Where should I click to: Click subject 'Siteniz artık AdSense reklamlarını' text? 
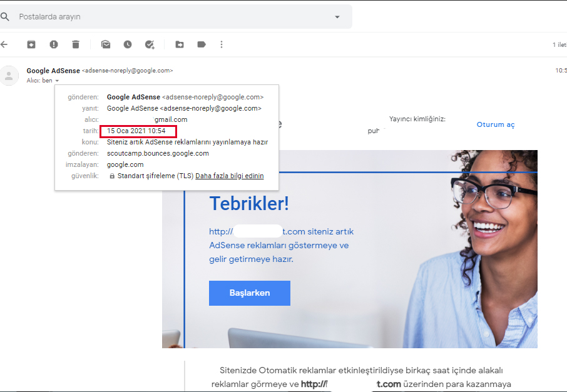tap(188, 142)
